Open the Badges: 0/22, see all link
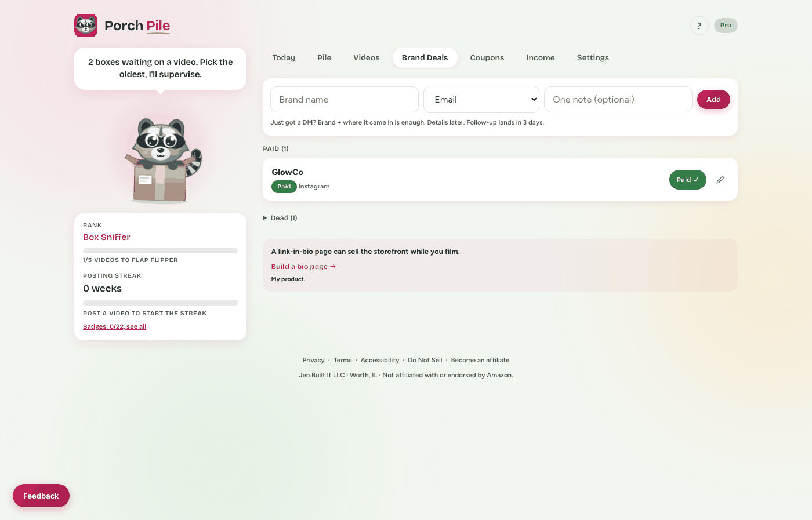Image resolution: width=812 pixels, height=520 pixels. coord(114,327)
